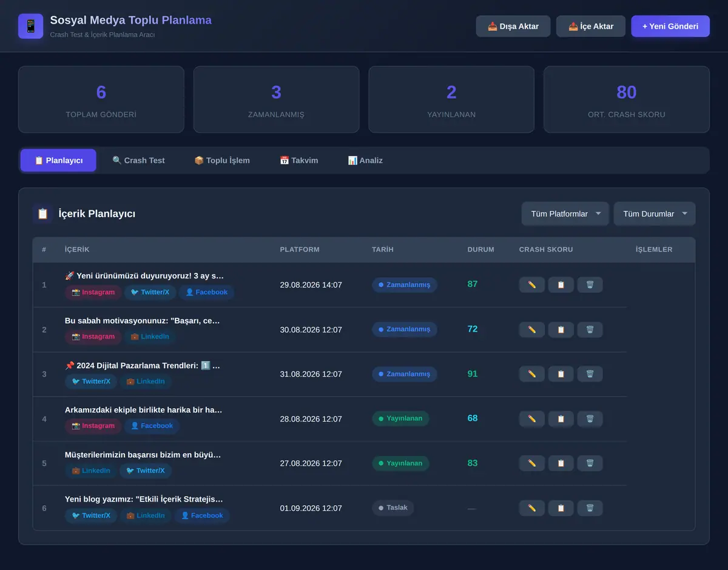Delete the draft 'Yeni blog yazımız' post
Image resolution: width=728 pixels, height=570 pixels.
point(590,508)
